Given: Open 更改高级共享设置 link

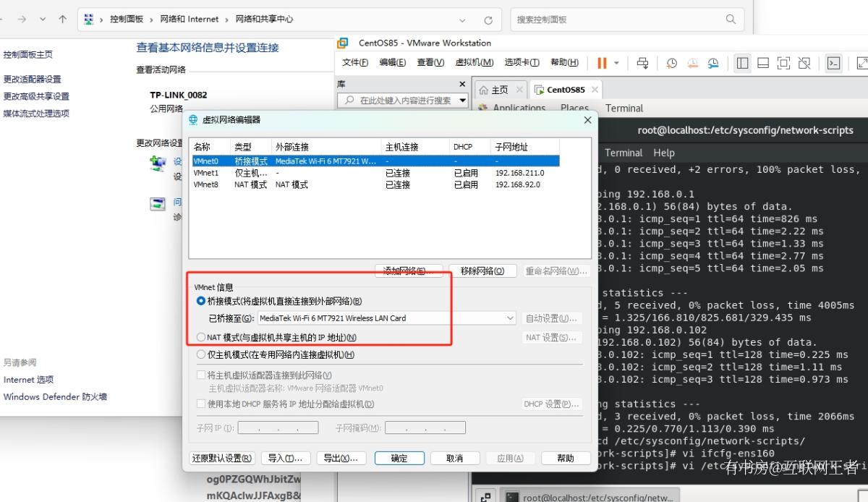Looking at the screenshot, I should (x=37, y=96).
